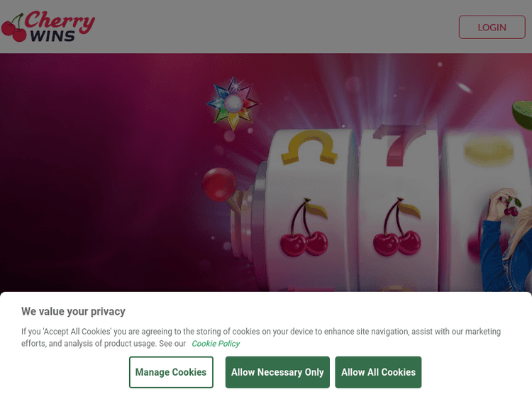
Task: Open the Cookie Policy link
Action: (216, 344)
